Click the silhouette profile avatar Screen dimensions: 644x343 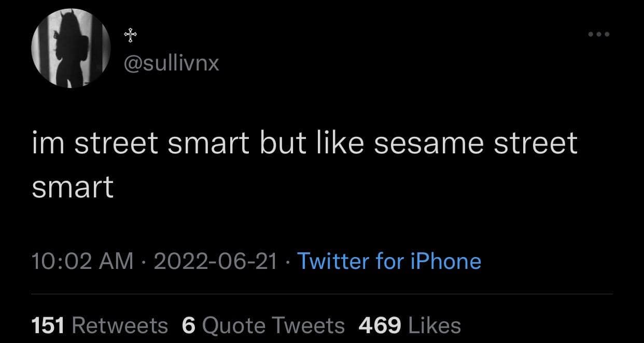tap(71, 49)
